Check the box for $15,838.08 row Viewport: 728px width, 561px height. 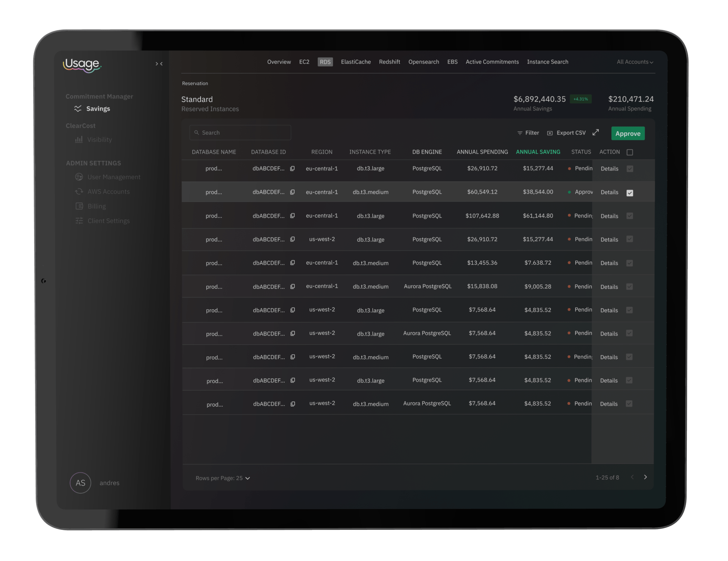pyautogui.click(x=629, y=286)
